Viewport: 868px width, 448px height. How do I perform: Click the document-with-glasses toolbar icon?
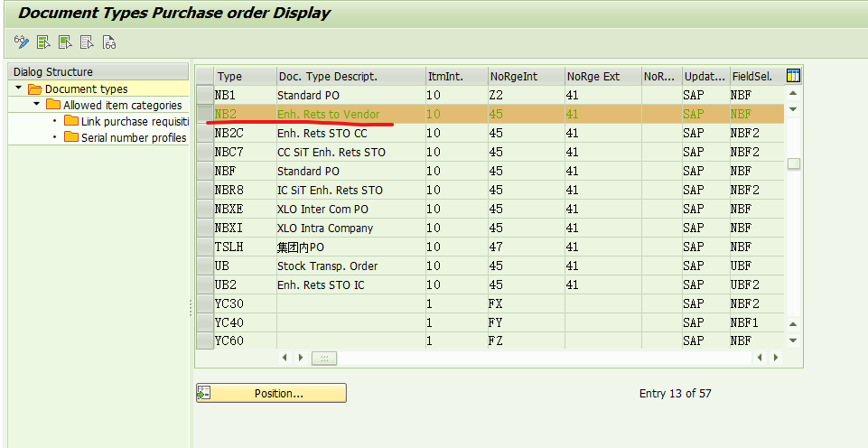point(109,42)
